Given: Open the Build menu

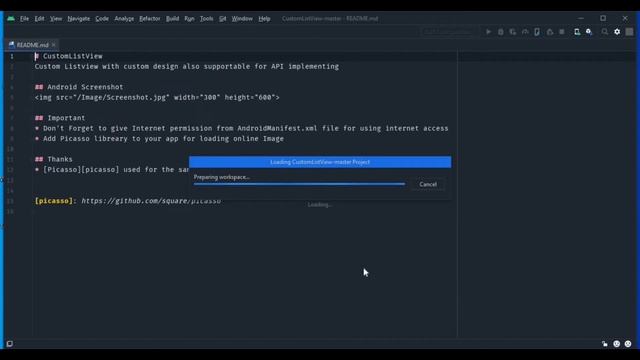Looking at the screenshot, I should (172, 19).
